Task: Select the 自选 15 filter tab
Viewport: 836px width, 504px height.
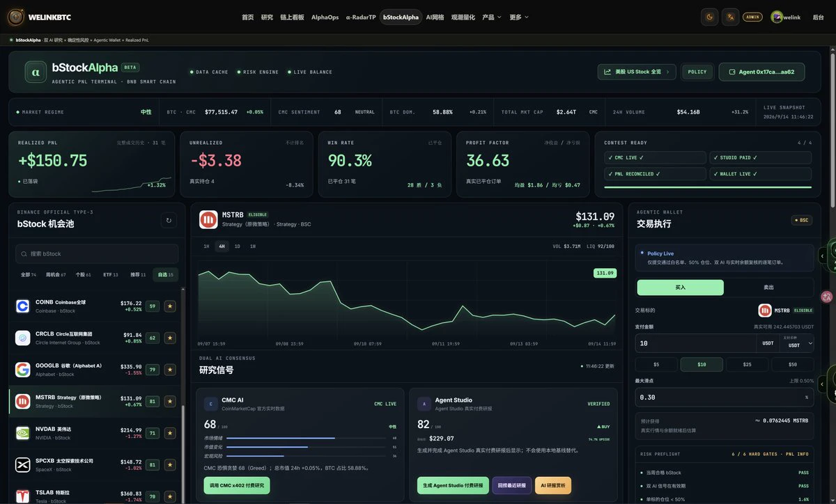Action: coord(166,274)
